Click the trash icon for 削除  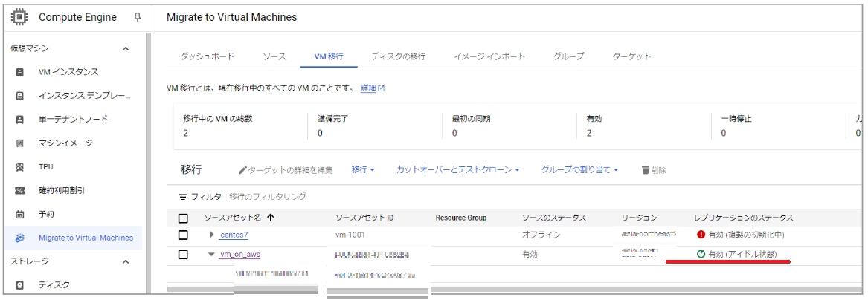point(645,169)
